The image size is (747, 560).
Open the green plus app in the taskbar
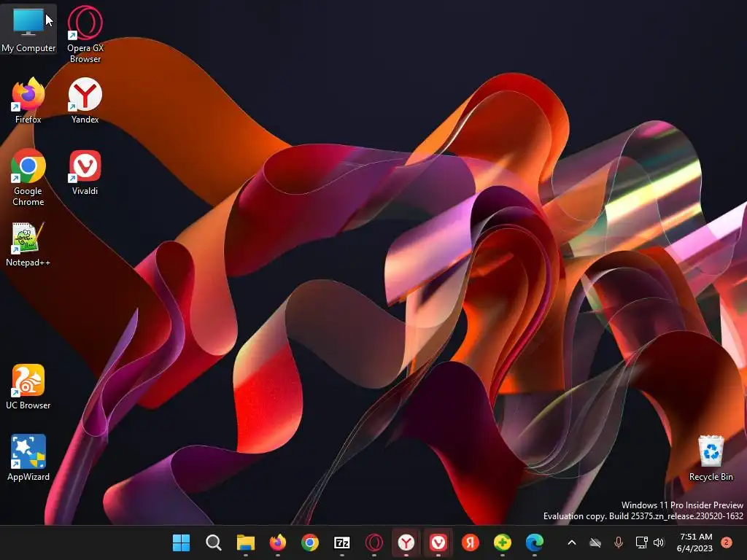502,542
